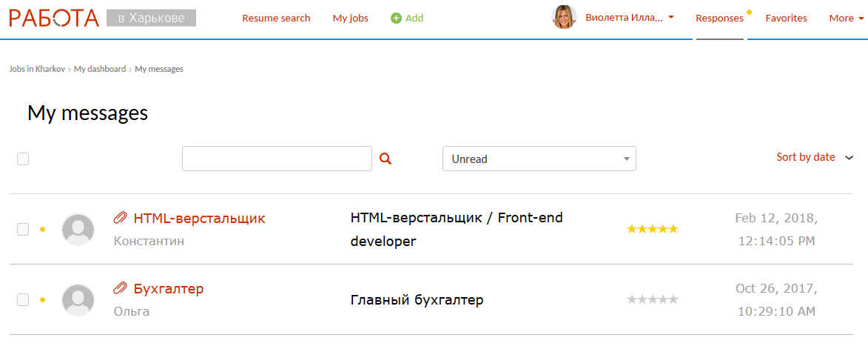Click the magnifier search icon
Image resolution: width=868 pixels, height=349 pixels.
(385, 158)
